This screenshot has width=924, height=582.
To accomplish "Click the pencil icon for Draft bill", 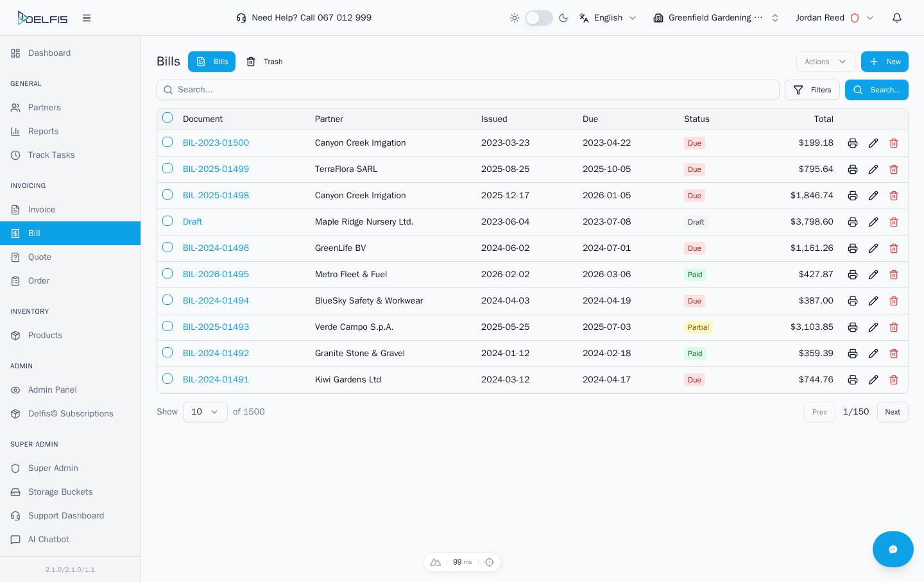I will 873,222.
